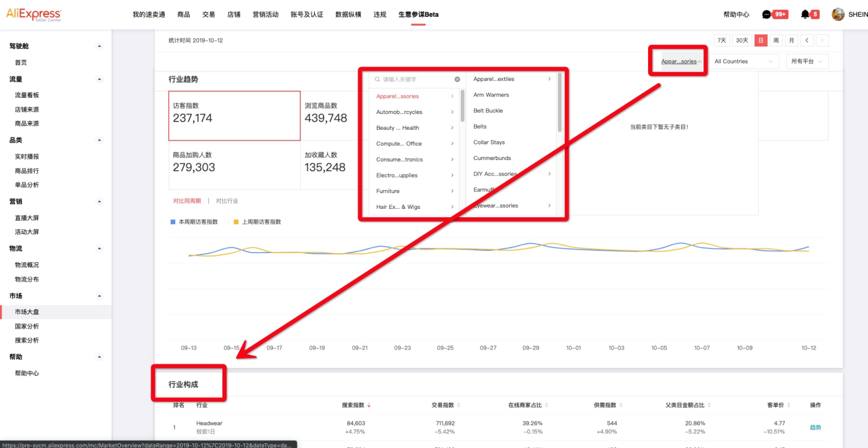Screen dimensions: 868x448
Task: Select the 月 monthly range button
Action: [x=791, y=40]
